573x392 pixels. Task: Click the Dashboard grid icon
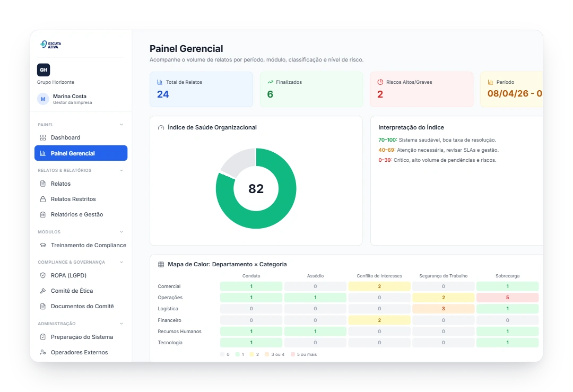tap(43, 138)
